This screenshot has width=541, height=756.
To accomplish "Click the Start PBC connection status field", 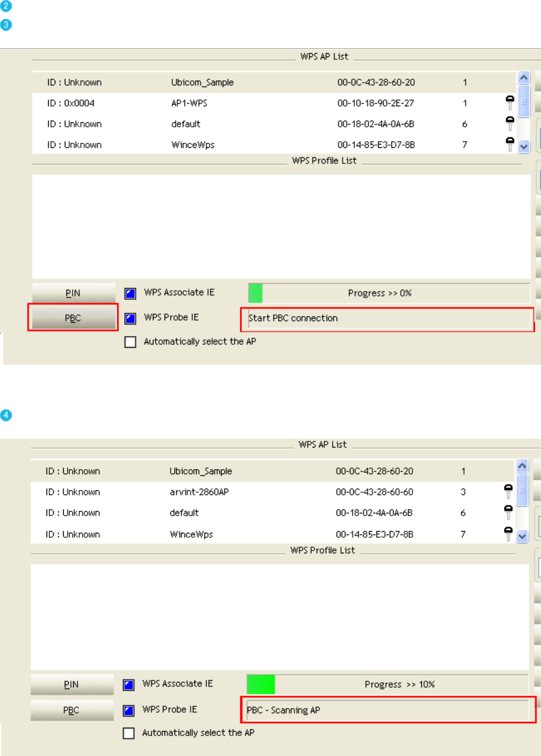I will [389, 318].
